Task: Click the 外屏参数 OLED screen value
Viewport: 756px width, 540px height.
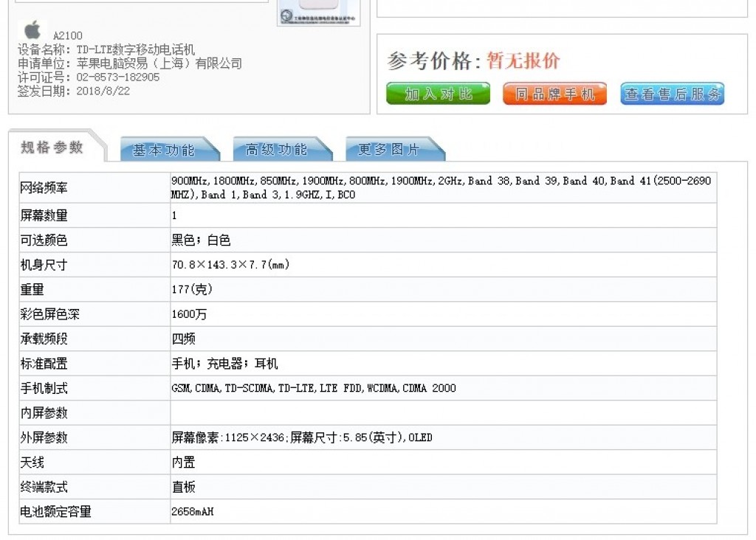Action: point(302,437)
